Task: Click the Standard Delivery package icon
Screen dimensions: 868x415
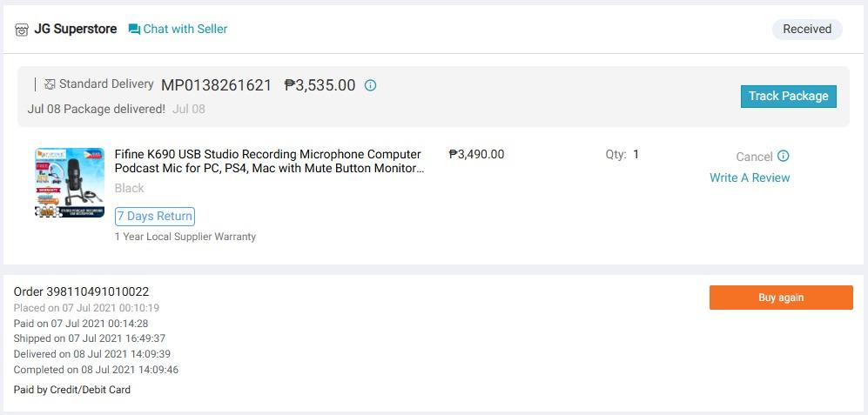Action: point(50,84)
